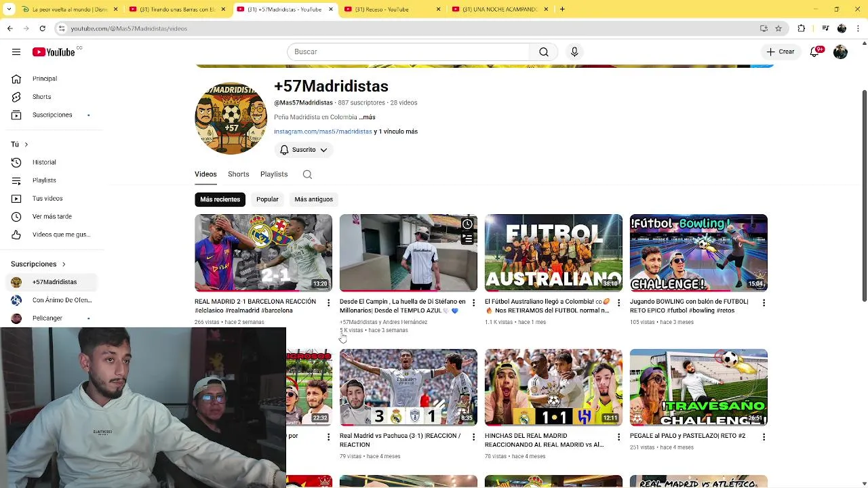868x488 pixels.
Task: Select the Popular filter chip
Action: click(267, 199)
